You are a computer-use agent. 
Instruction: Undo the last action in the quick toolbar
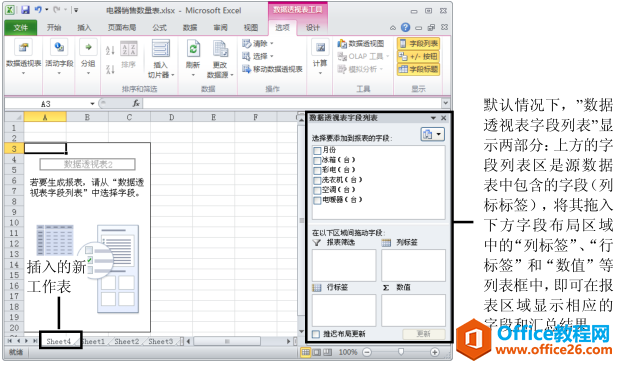click(38, 10)
